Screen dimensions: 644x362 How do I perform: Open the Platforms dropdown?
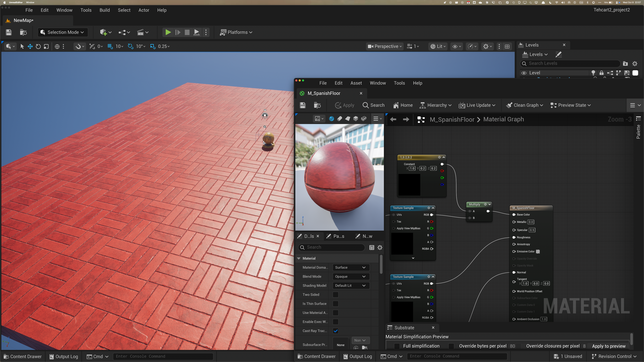[x=236, y=32]
